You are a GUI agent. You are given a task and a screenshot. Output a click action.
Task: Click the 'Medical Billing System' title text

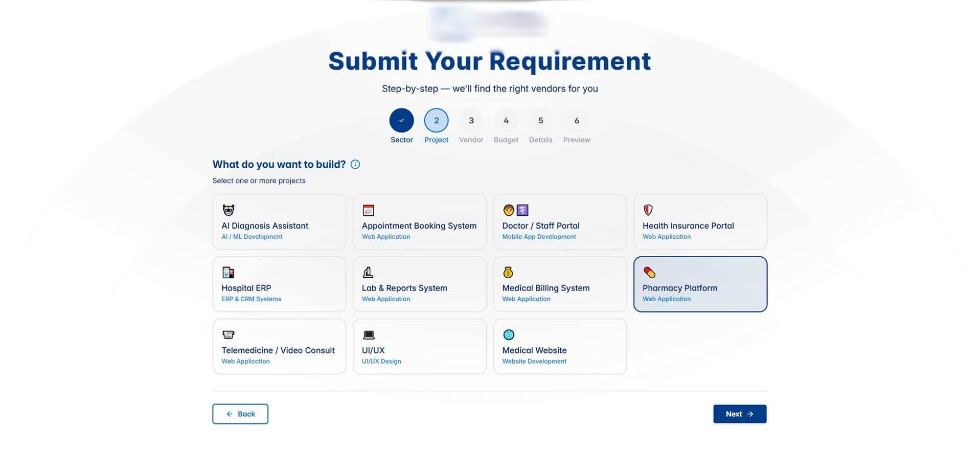(546, 288)
